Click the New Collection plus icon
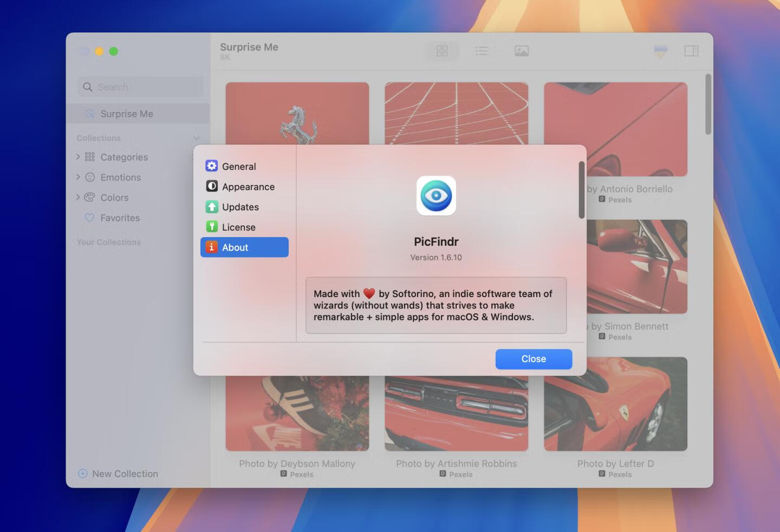This screenshot has width=780, height=532. (83, 474)
